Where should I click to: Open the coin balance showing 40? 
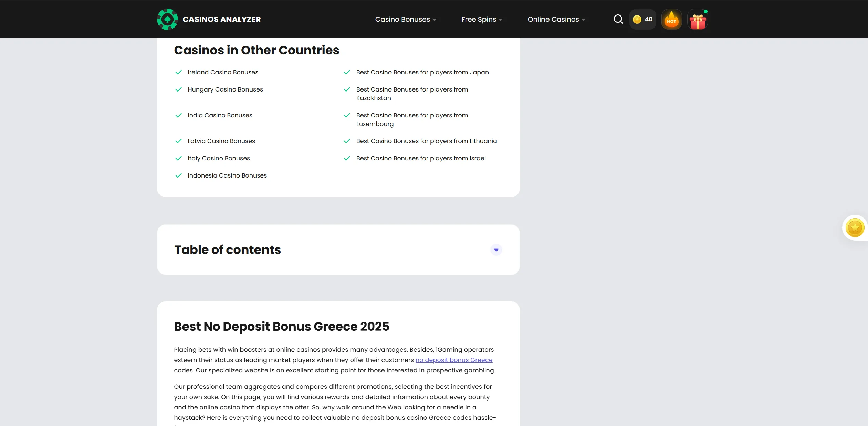point(643,19)
